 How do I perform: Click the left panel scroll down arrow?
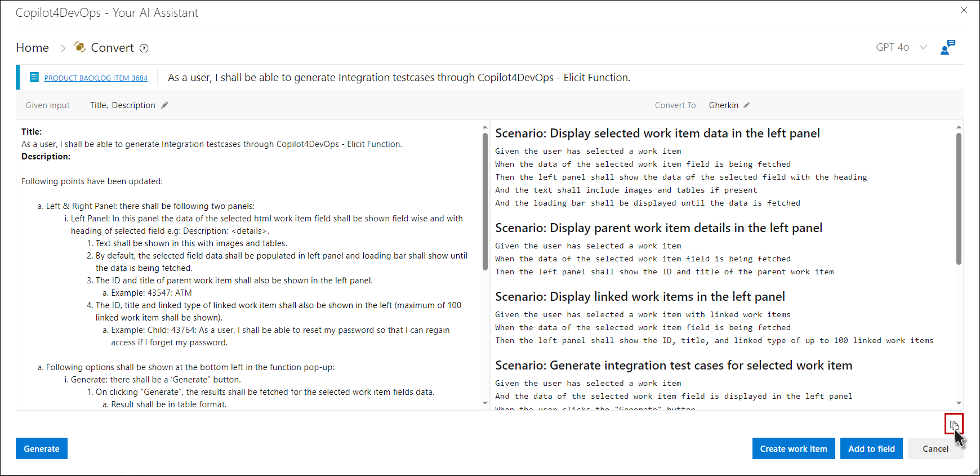coord(485,403)
